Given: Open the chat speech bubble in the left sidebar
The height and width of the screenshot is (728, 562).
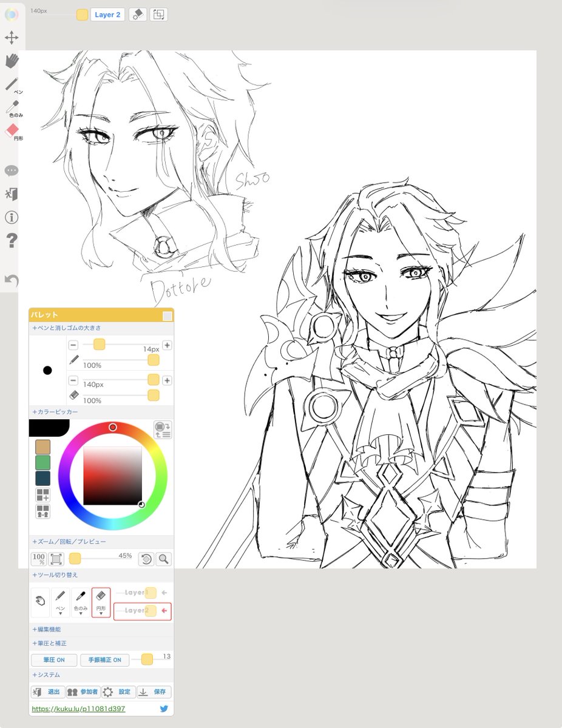Looking at the screenshot, I should pyautogui.click(x=12, y=170).
